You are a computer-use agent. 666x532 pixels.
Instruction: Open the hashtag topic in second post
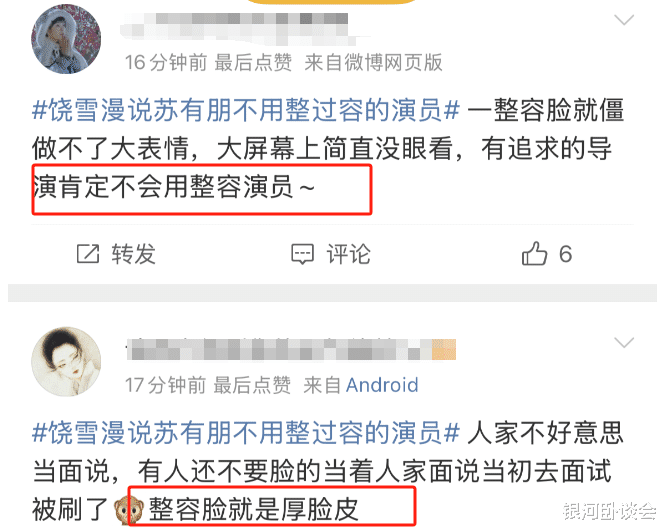pos(246,433)
